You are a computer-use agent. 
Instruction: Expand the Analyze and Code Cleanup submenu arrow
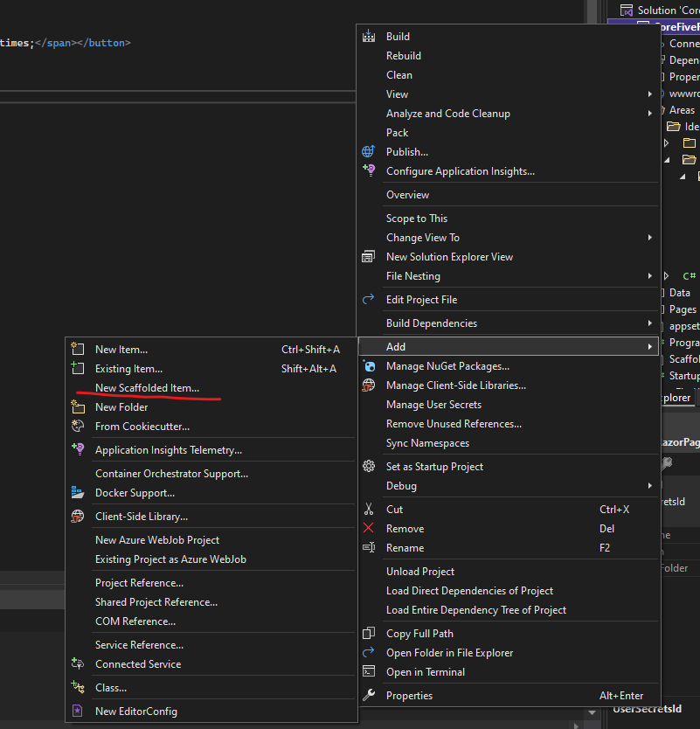coord(650,113)
